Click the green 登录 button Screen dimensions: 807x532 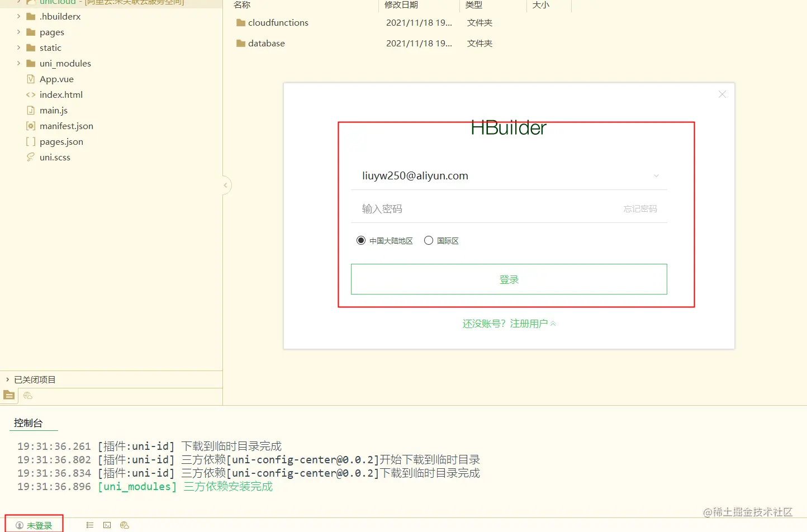click(509, 279)
